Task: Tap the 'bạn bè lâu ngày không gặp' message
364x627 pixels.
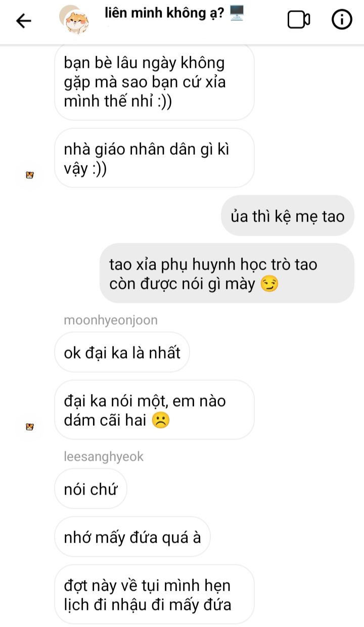Action: tap(154, 82)
